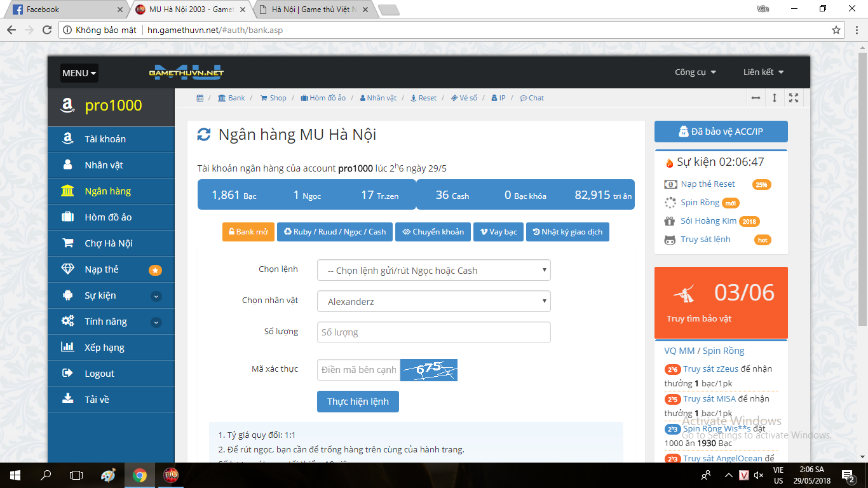Focus the Mã xác thực code field
Screen dimensions: 868x488
[x=358, y=370]
